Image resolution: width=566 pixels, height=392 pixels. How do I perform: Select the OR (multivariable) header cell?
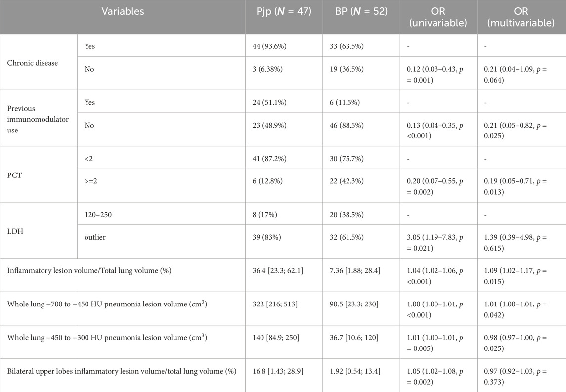[x=521, y=17]
